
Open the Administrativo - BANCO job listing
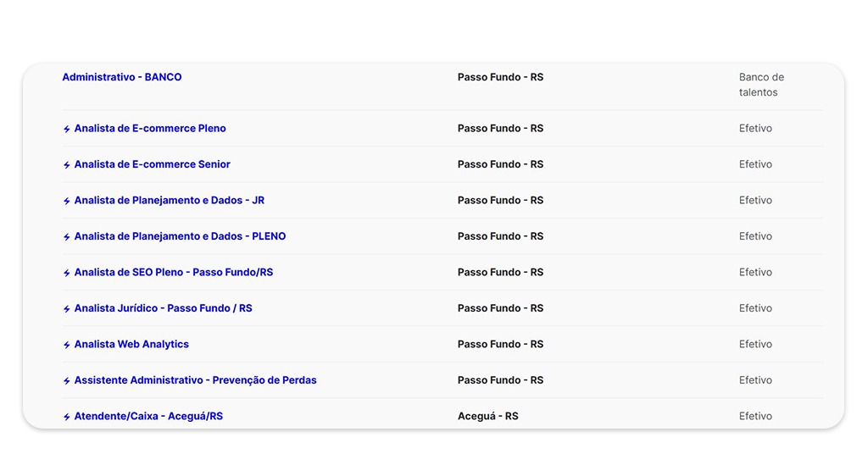(122, 77)
